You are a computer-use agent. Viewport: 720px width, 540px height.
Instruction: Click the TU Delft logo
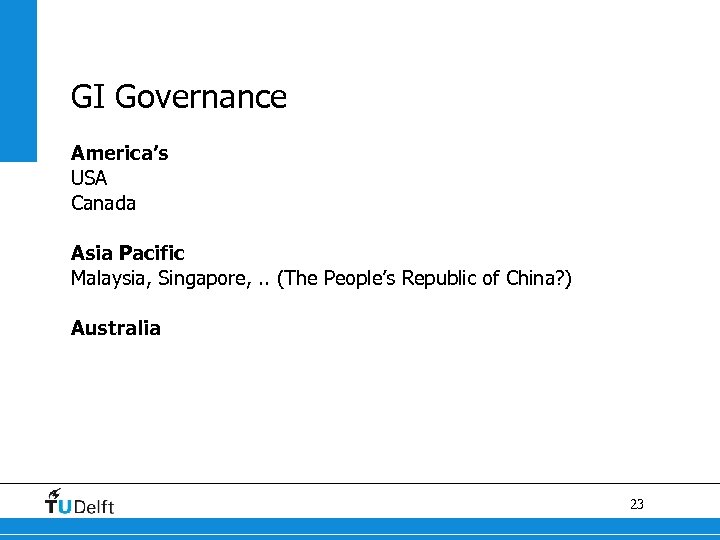(79, 501)
